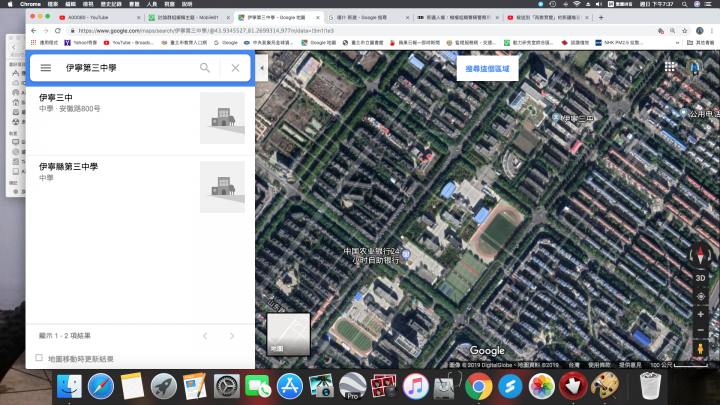Open Spotlight search in menu bar
Viewport: 720px width, 405px height.
[685, 4]
